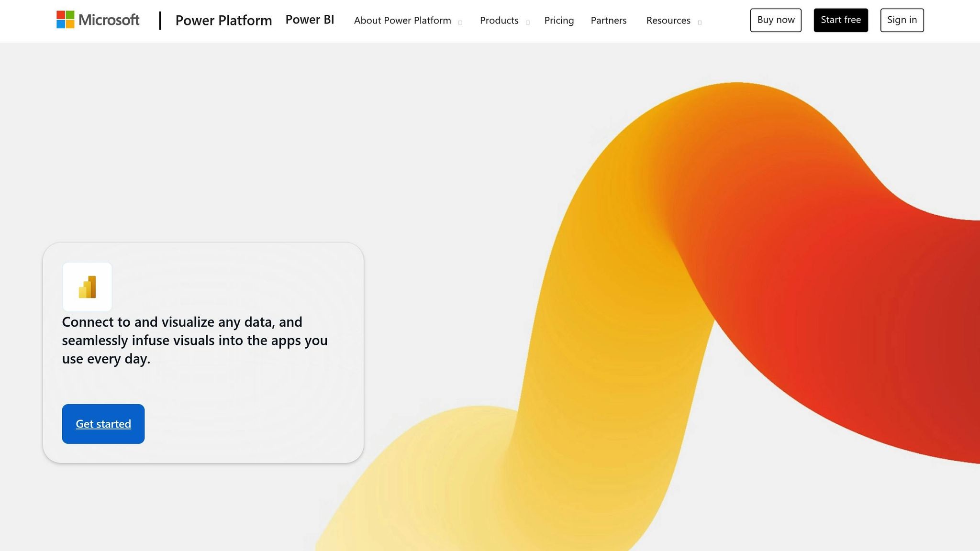The width and height of the screenshot is (980, 551).
Task: Click the Power BI bar chart icon
Action: (87, 287)
